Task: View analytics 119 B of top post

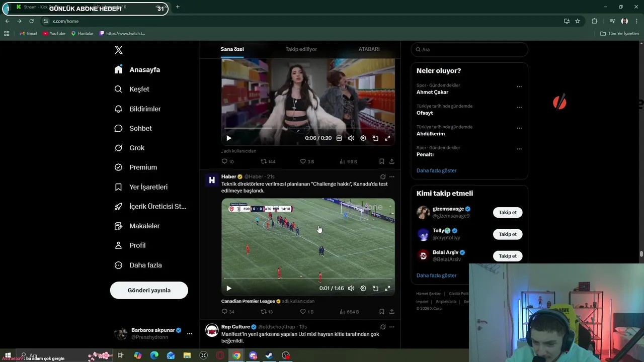Action: [x=348, y=161]
